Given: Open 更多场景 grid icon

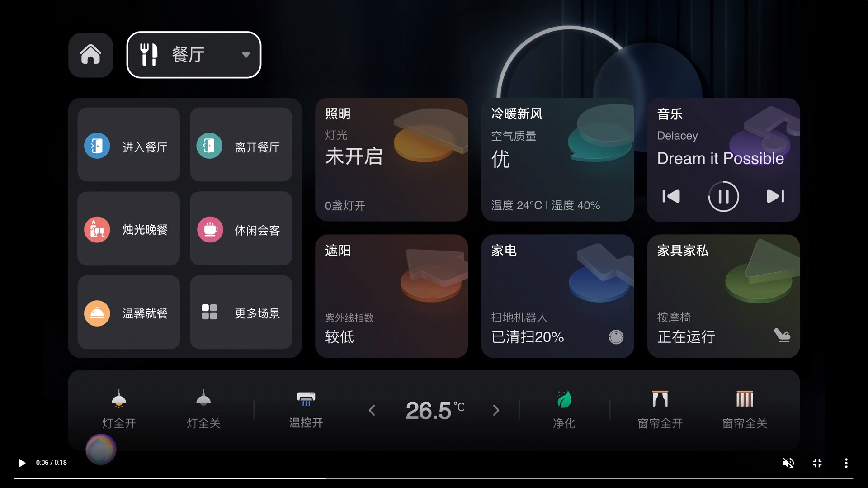Looking at the screenshot, I should pyautogui.click(x=209, y=312).
